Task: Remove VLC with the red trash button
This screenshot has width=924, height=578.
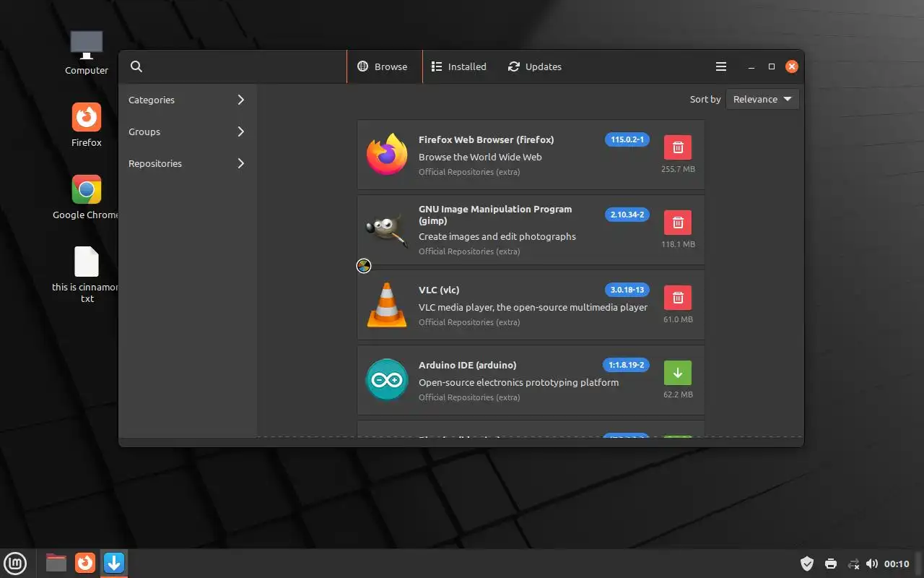Action: tap(678, 298)
